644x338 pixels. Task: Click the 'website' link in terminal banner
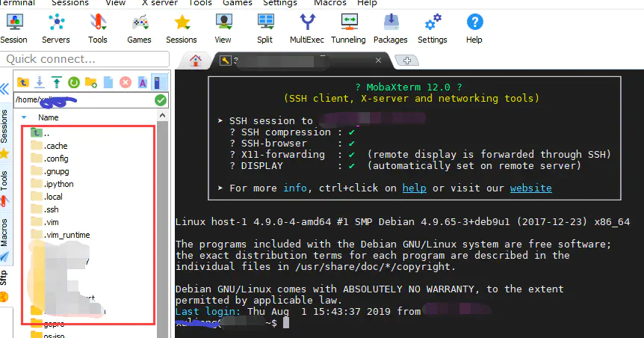[531, 188]
